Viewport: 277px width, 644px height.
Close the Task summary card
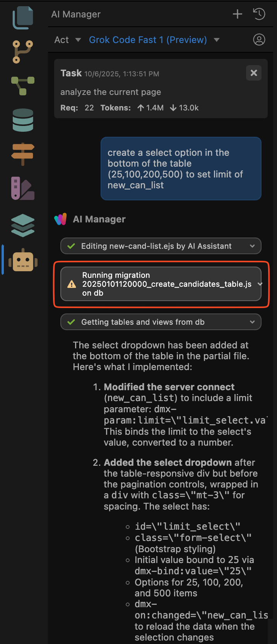(254, 73)
